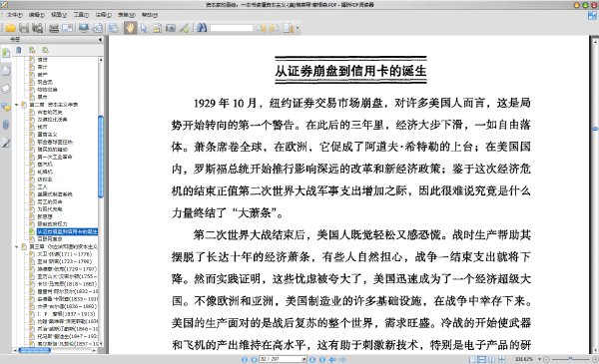The width and height of the screenshot is (599, 364).
Task: Switch to single page layout icon
Action: (472, 359)
